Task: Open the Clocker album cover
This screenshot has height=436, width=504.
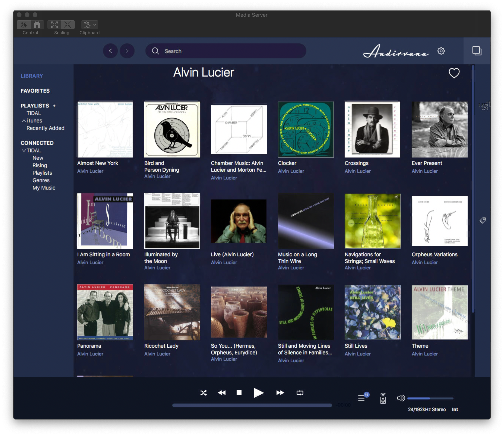Action: click(306, 129)
